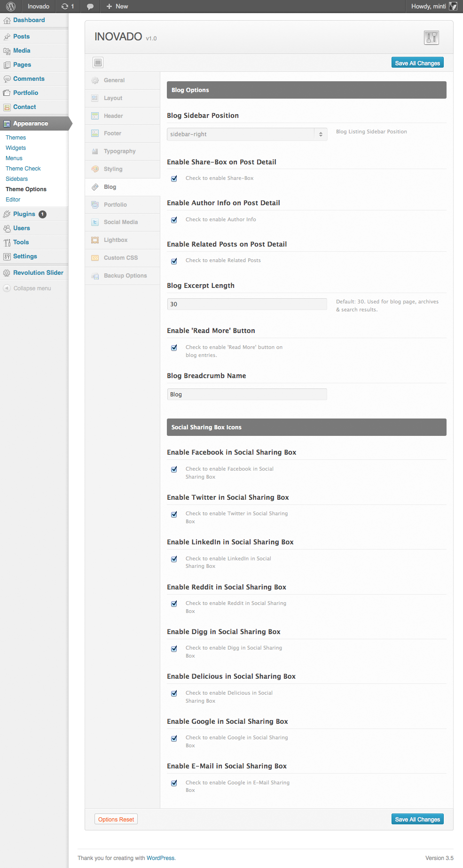The height and width of the screenshot is (868, 463).
Task: Open Widgets under Appearance menu
Action: pos(16,148)
